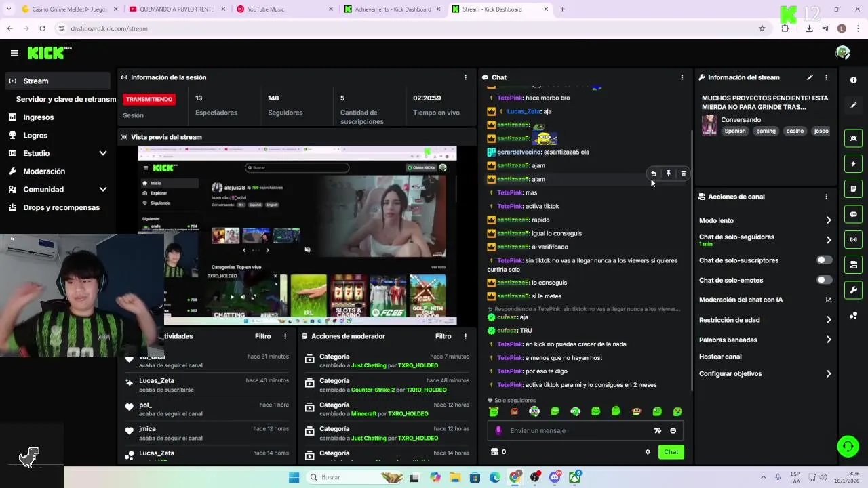Click the broadcast signal icon in right sidebar
Viewport: 868px width, 488px height.
point(853,239)
